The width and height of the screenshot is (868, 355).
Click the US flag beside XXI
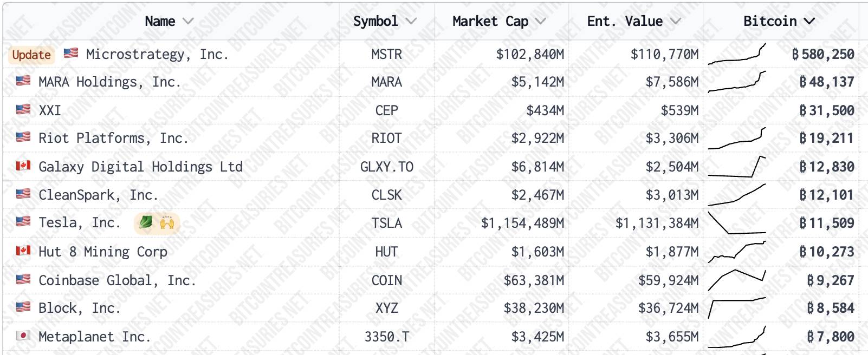click(x=23, y=109)
